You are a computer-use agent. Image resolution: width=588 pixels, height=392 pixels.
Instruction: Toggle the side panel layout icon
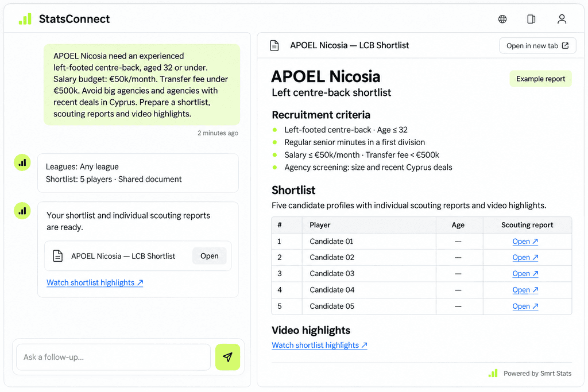531,19
